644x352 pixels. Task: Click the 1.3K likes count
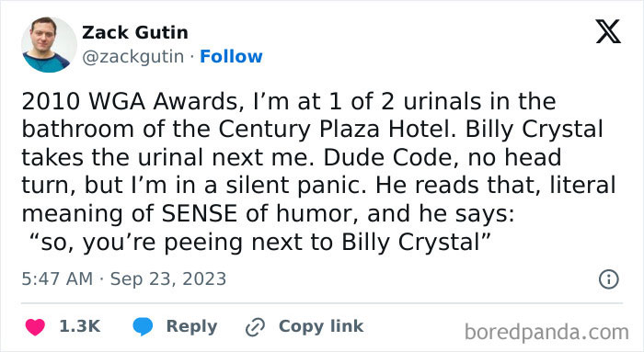[x=80, y=326]
